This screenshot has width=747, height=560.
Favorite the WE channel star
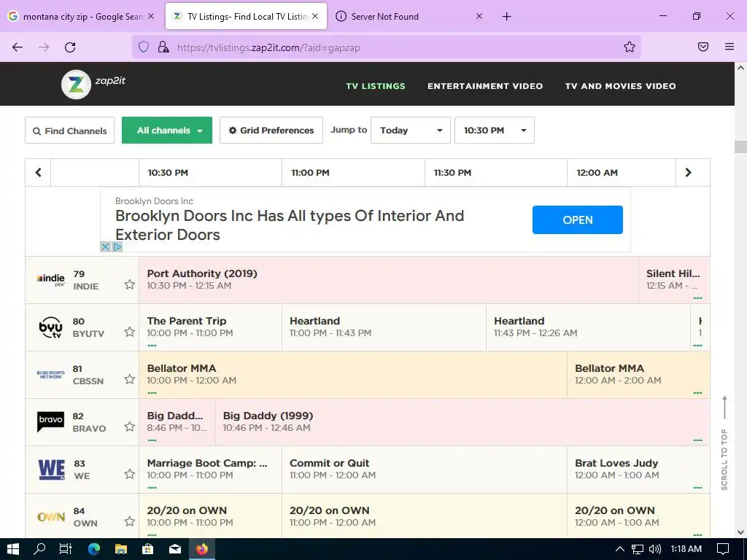130,474
